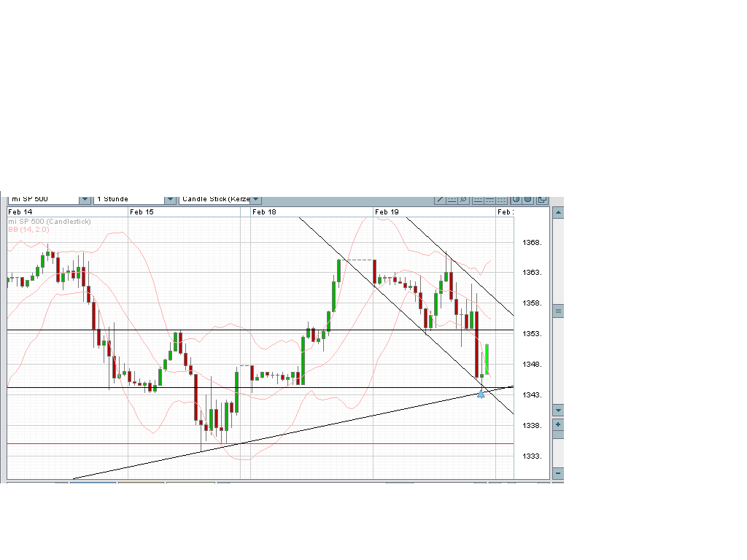
Task: Select the crossed-circle delete lines tool
Action: [463, 200]
